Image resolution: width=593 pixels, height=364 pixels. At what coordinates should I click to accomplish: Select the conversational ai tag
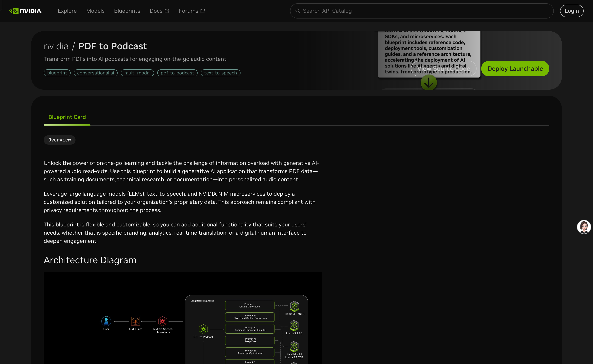tap(96, 73)
